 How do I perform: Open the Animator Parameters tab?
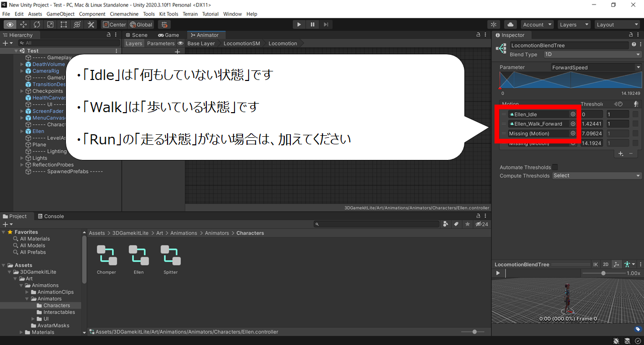click(x=160, y=43)
